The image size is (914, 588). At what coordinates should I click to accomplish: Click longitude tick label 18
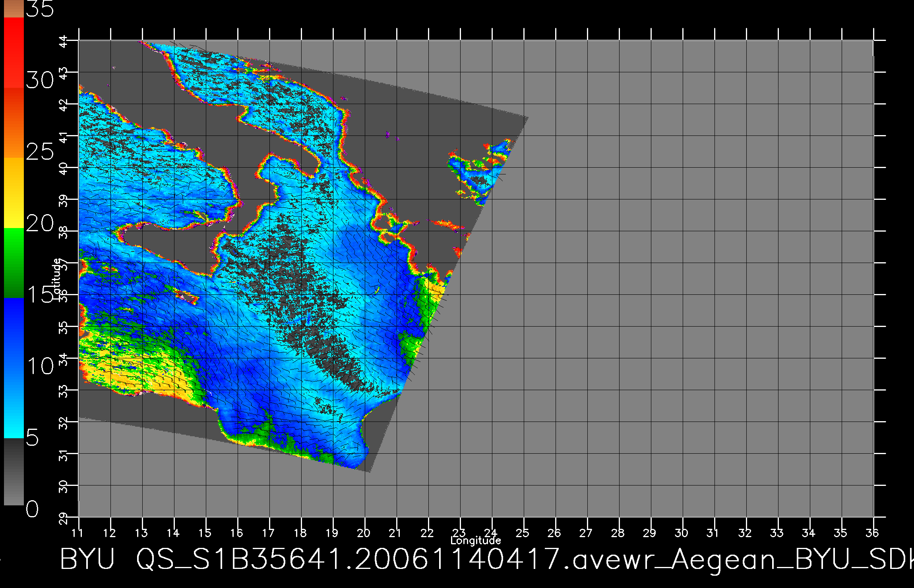click(300, 533)
